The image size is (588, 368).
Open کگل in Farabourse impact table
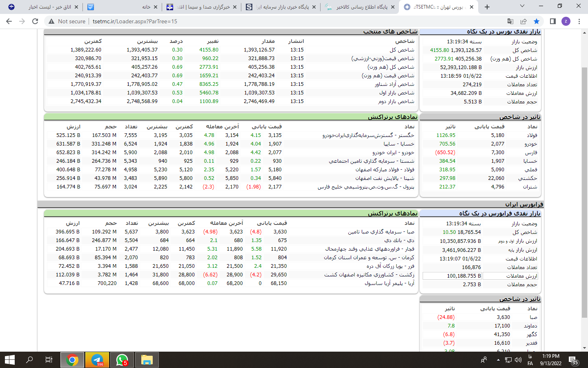click(x=532, y=334)
